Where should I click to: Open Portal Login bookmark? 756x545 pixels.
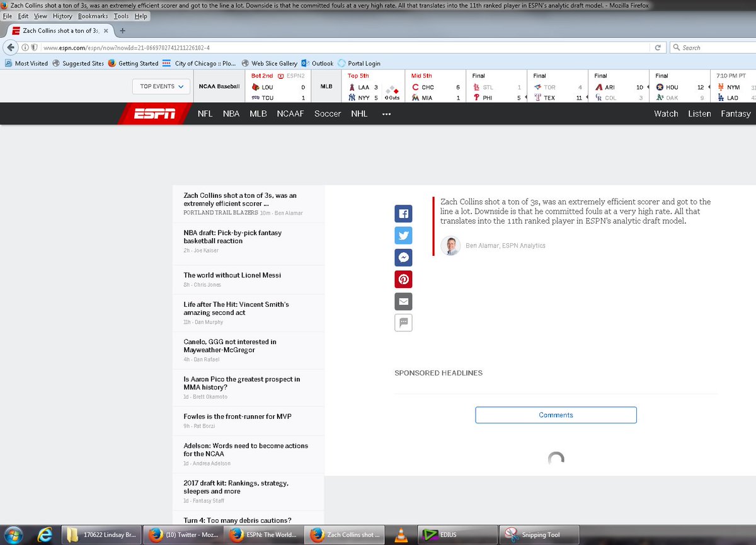[x=359, y=63]
